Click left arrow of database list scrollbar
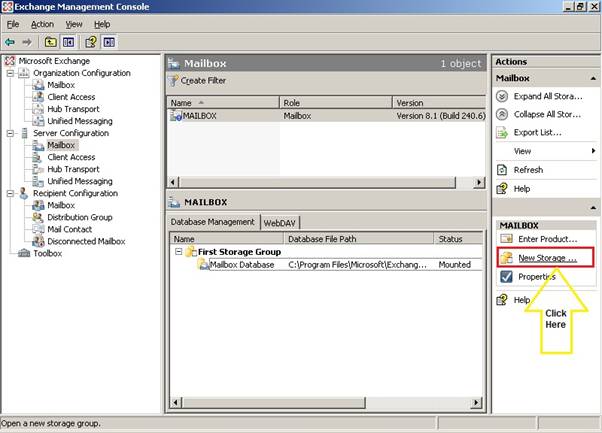The image size is (602, 433). 175,403
